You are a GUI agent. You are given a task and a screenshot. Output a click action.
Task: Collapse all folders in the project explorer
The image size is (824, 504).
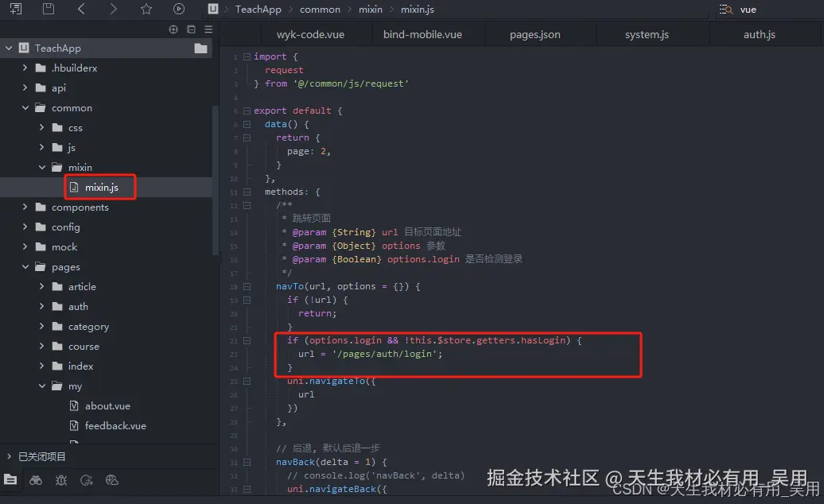pos(191,28)
